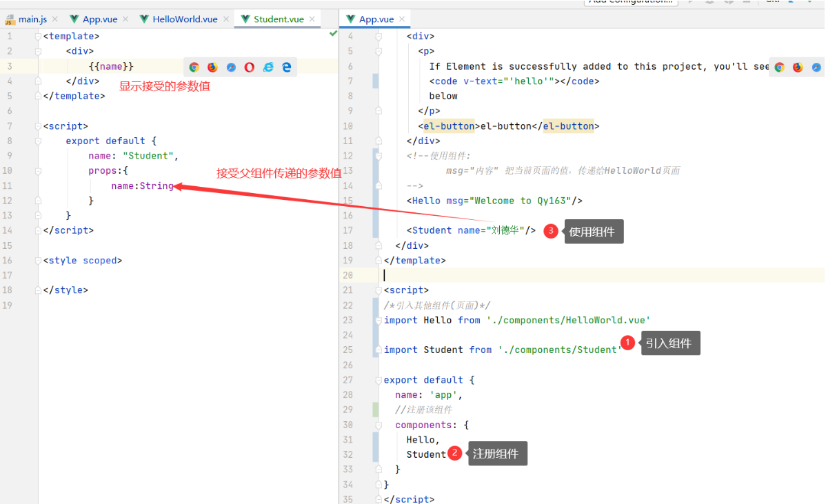Close the Student.vue tab

pos(312,19)
